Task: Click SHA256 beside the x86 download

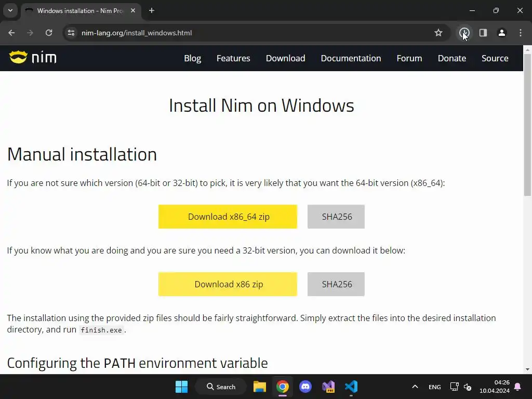Action: coord(336,284)
